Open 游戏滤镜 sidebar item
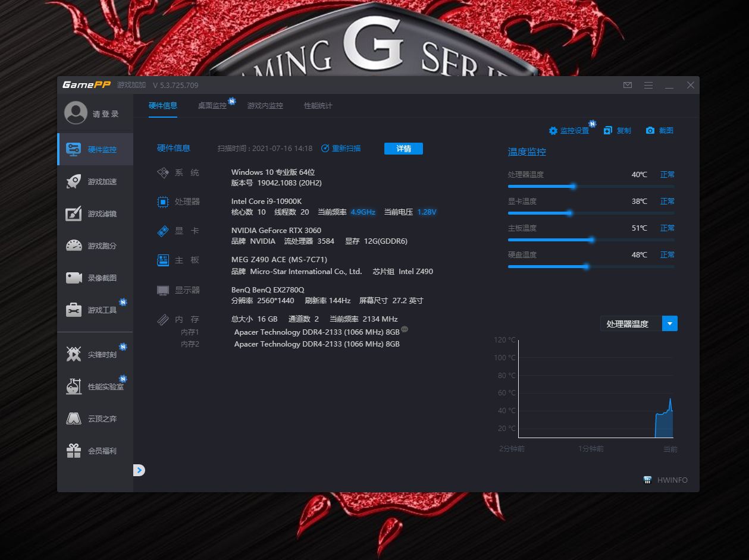Image resolution: width=749 pixels, height=560 pixels. point(95,213)
